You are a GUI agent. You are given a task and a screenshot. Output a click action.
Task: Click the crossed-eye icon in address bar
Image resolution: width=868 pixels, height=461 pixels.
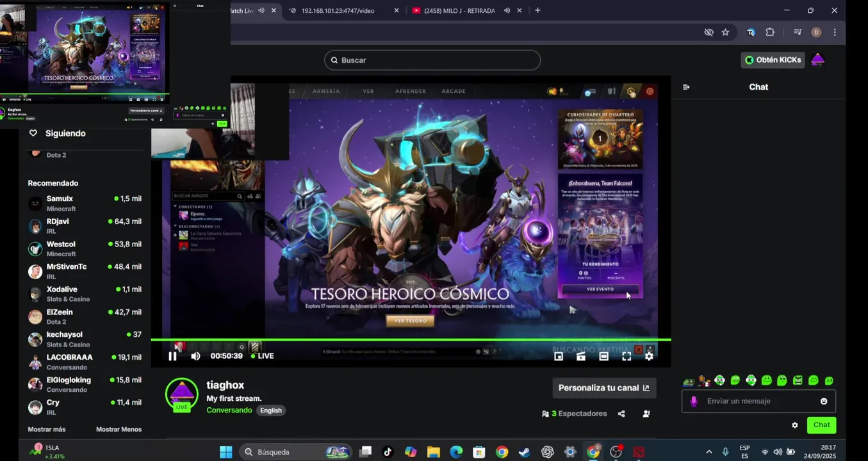(708, 32)
